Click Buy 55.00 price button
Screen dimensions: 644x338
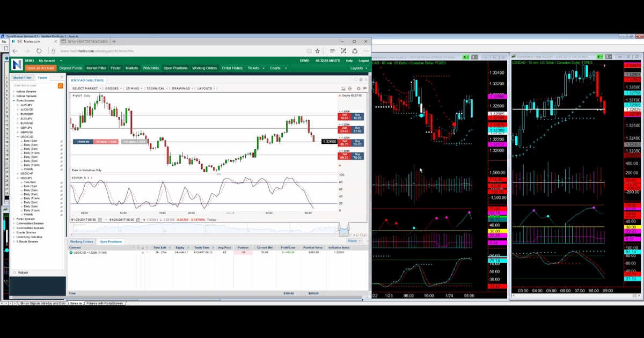(357, 144)
